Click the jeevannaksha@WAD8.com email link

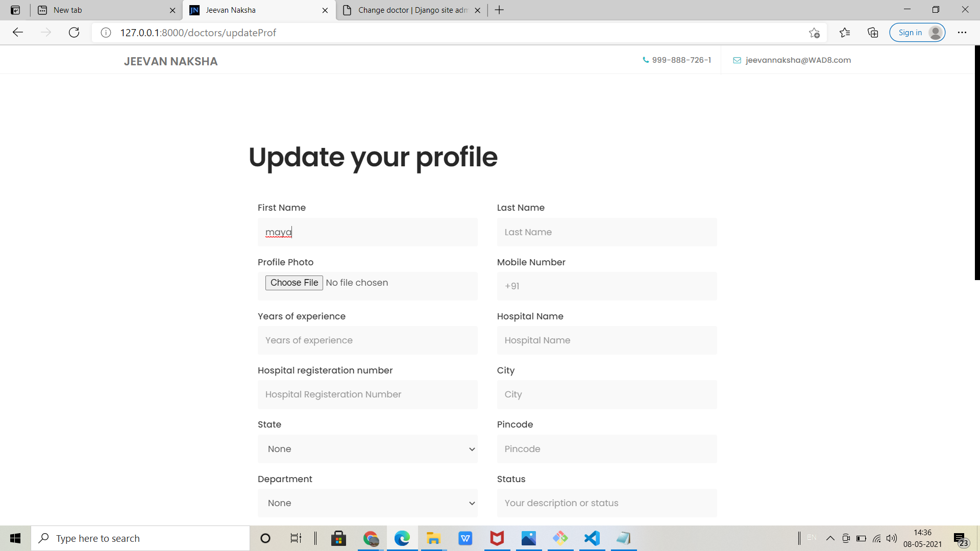(x=798, y=60)
